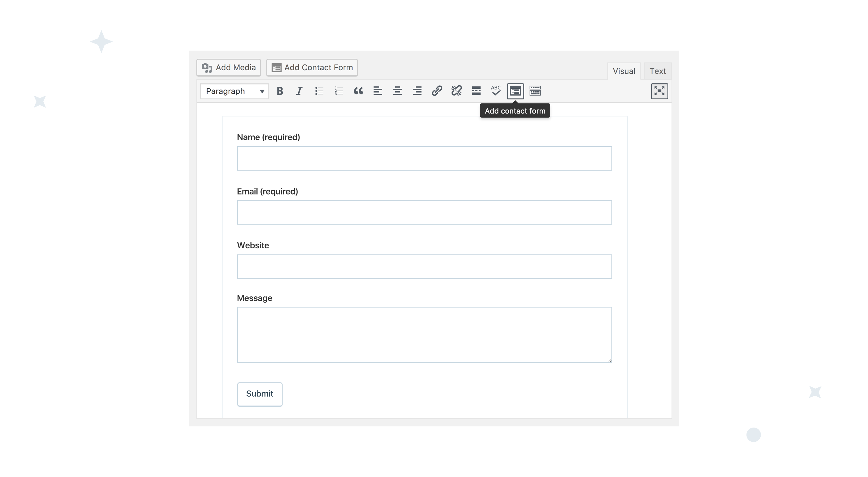Insert a bulleted list
This screenshot has width=868, height=477.
click(319, 91)
